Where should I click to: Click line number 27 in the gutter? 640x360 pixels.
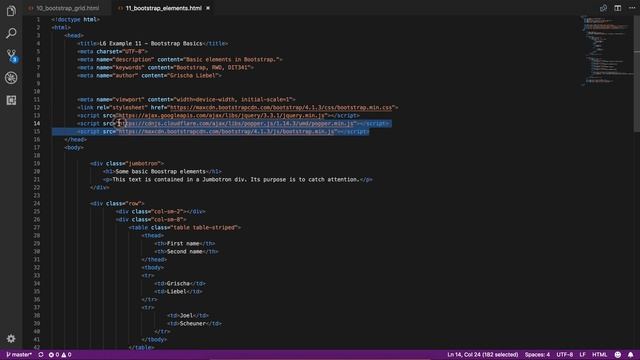(37, 227)
